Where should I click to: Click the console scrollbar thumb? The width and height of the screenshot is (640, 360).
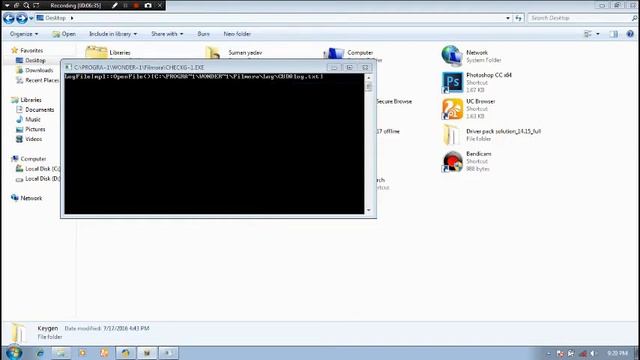point(369,87)
